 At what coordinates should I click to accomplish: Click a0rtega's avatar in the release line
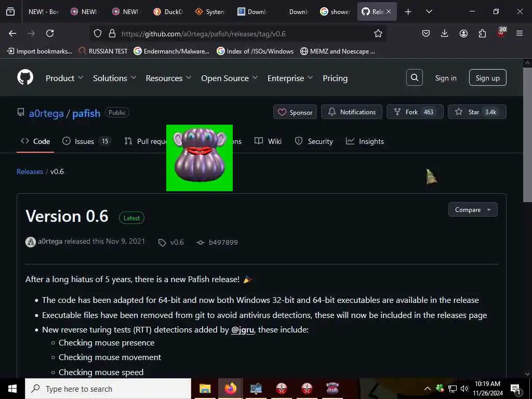click(x=31, y=242)
